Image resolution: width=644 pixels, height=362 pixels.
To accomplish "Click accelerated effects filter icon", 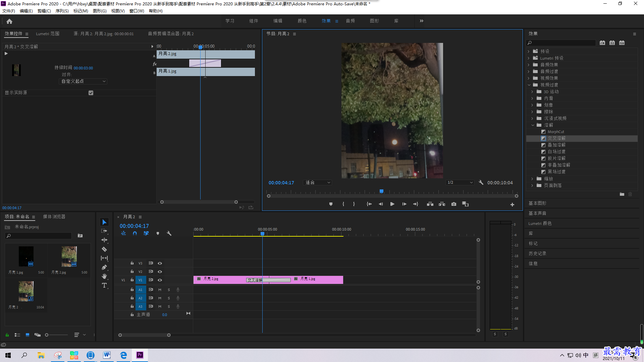I will click(x=602, y=43).
